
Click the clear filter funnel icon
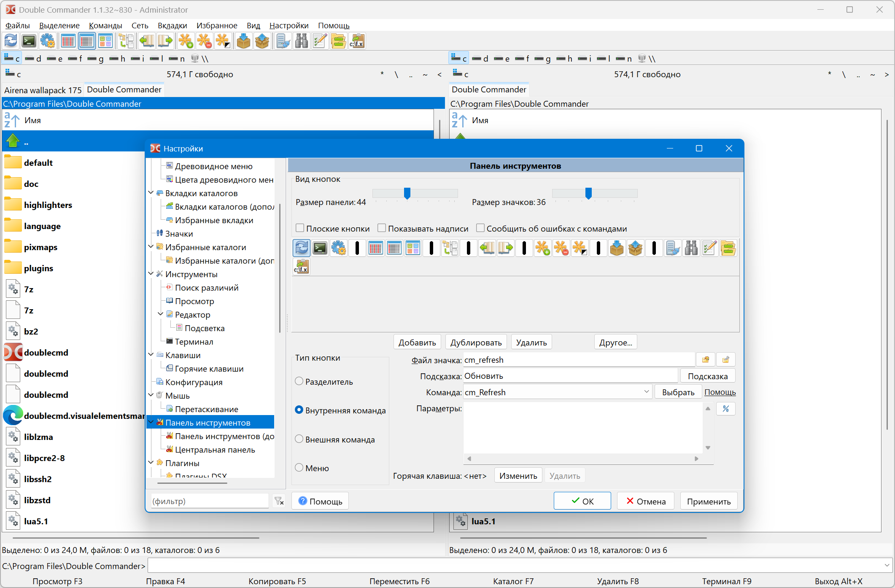(279, 501)
